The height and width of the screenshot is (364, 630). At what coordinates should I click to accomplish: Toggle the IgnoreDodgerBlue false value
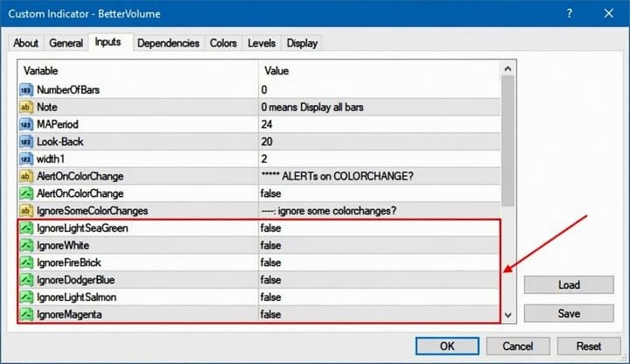point(270,280)
